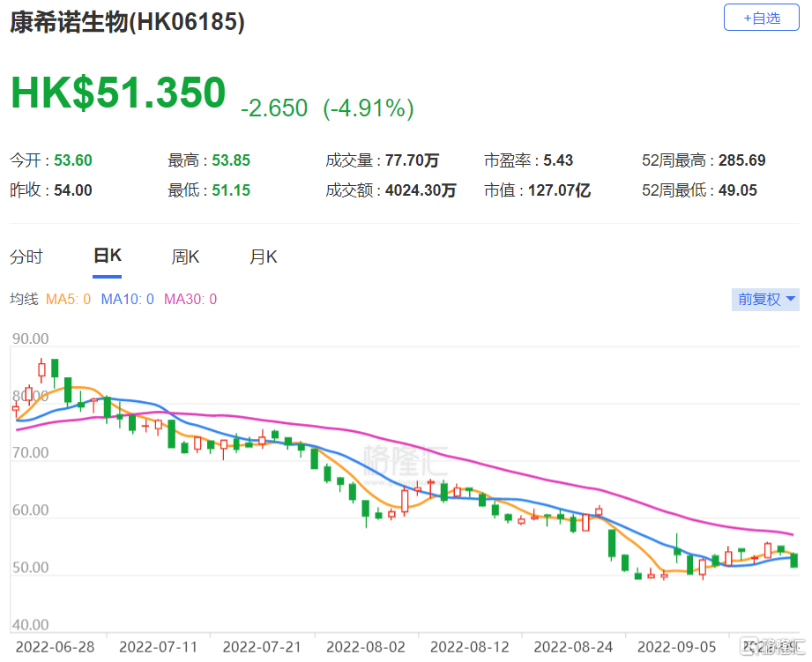Viewport: 812px width, 662px height.
Task: Click the 90.00 price axis label
Action: (x=31, y=339)
